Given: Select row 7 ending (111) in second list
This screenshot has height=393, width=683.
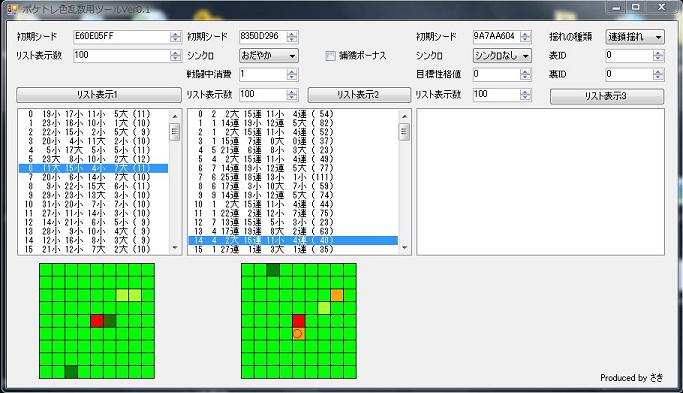Looking at the screenshot, I should pyautogui.click(x=293, y=177).
